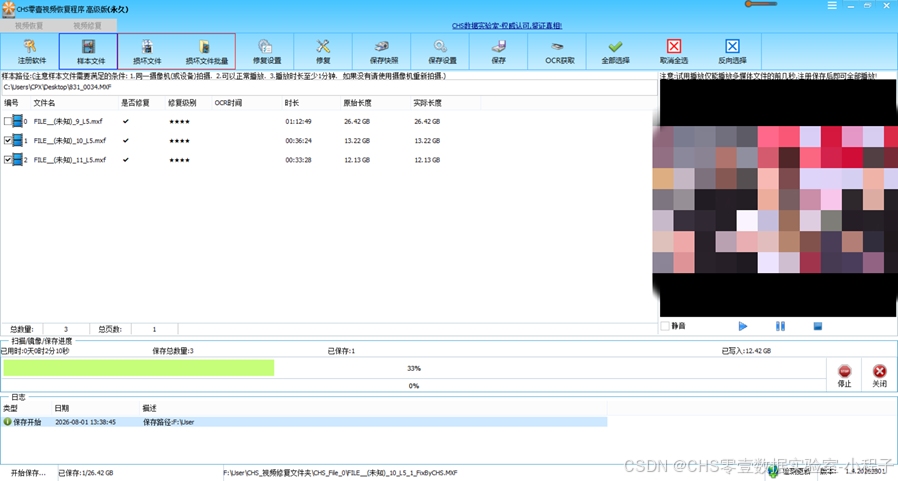Click the 关闭 close progress button
Image resolution: width=898 pixels, height=481 pixels.
[880, 376]
